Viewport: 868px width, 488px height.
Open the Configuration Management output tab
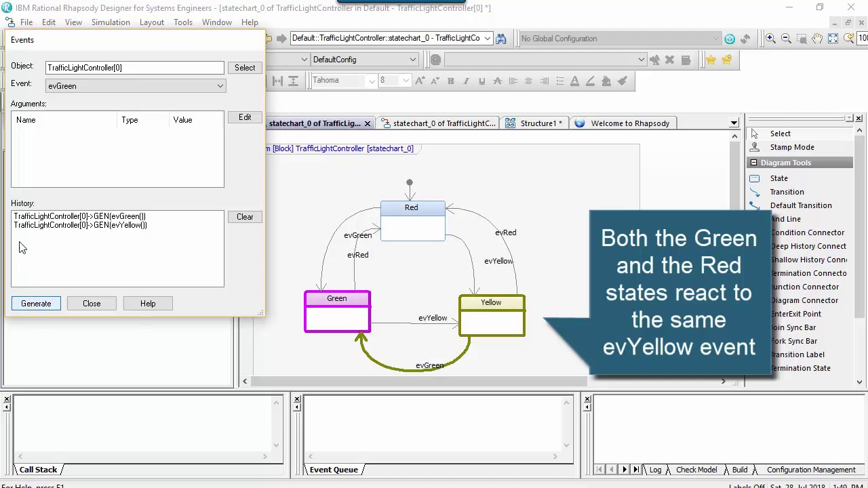click(x=811, y=470)
